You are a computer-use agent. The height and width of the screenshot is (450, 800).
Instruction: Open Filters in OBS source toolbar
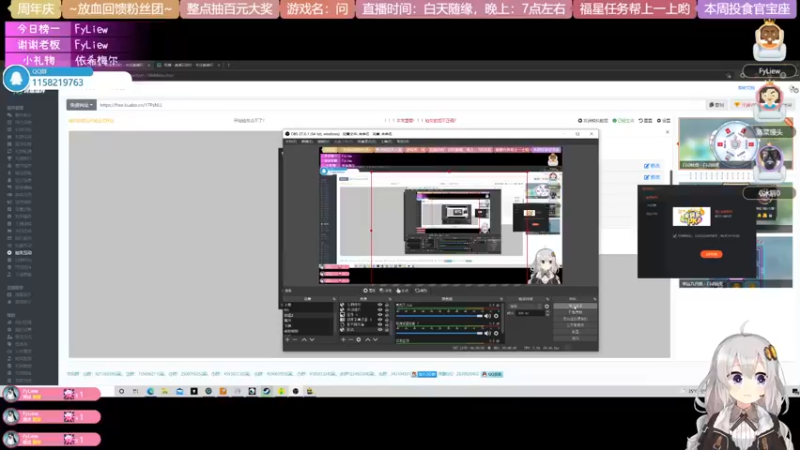coord(386,290)
